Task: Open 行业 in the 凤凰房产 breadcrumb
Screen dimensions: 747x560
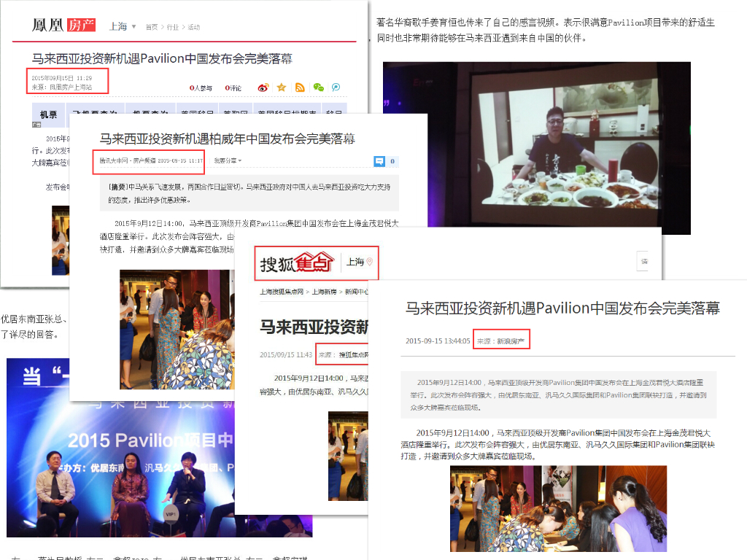Action: (172, 27)
